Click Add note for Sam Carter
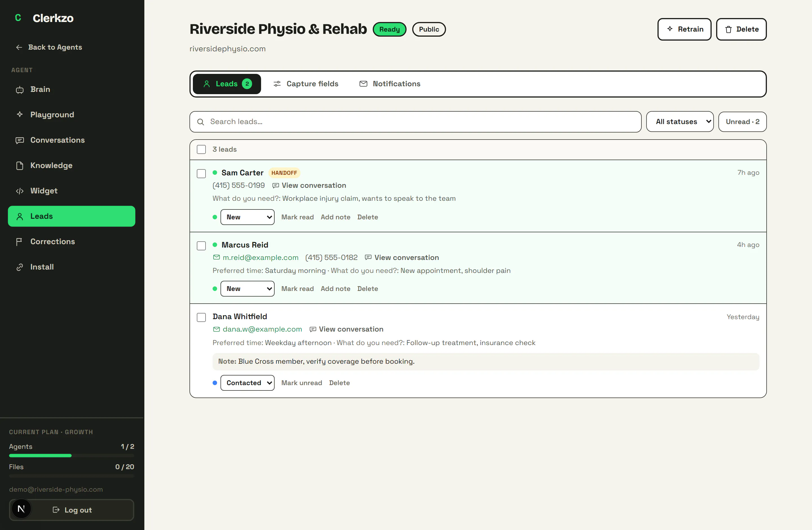 (x=336, y=217)
